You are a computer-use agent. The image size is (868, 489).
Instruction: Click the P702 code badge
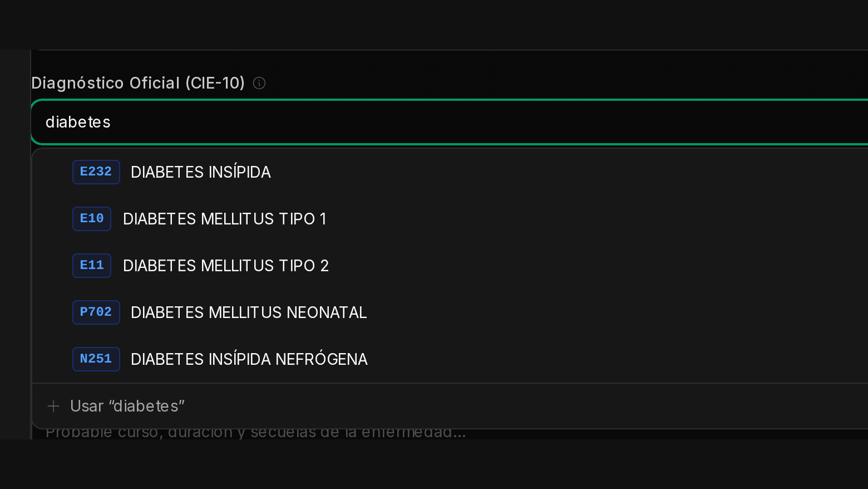click(96, 312)
